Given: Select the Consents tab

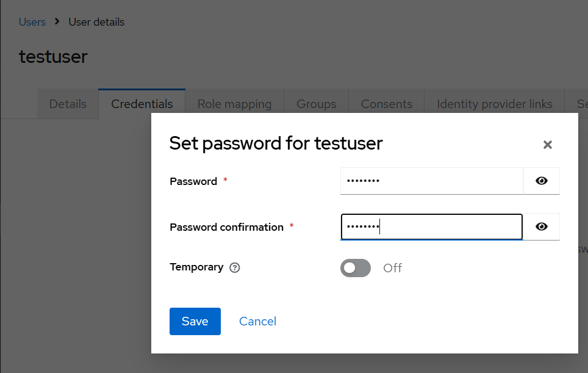Looking at the screenshot, I should point(385,104).
